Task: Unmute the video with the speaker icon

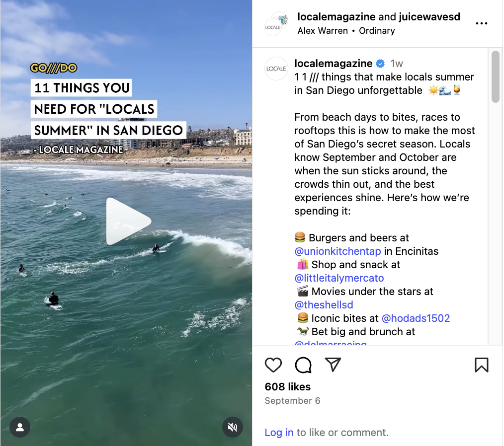Action: tap(233, 427)
